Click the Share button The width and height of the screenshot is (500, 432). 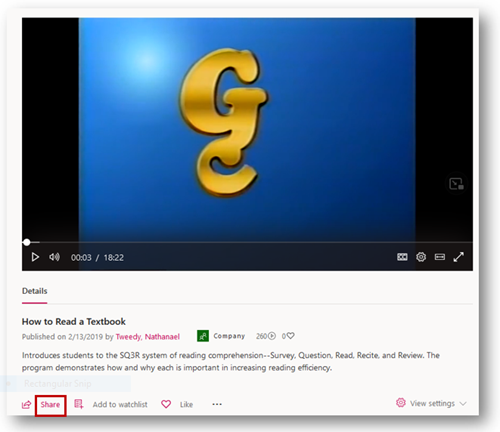coord(50,405)
